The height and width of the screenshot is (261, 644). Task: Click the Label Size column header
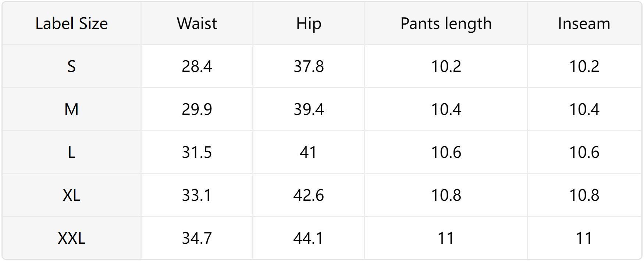click(71, 23)
